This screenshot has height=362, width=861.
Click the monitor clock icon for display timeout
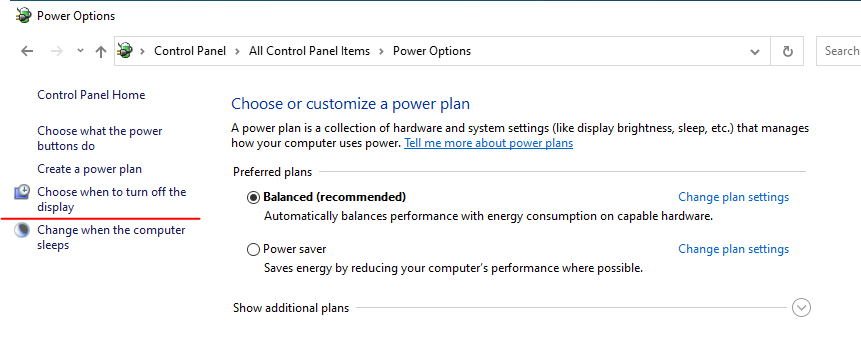pyautogui.click(x=22, y=192)
